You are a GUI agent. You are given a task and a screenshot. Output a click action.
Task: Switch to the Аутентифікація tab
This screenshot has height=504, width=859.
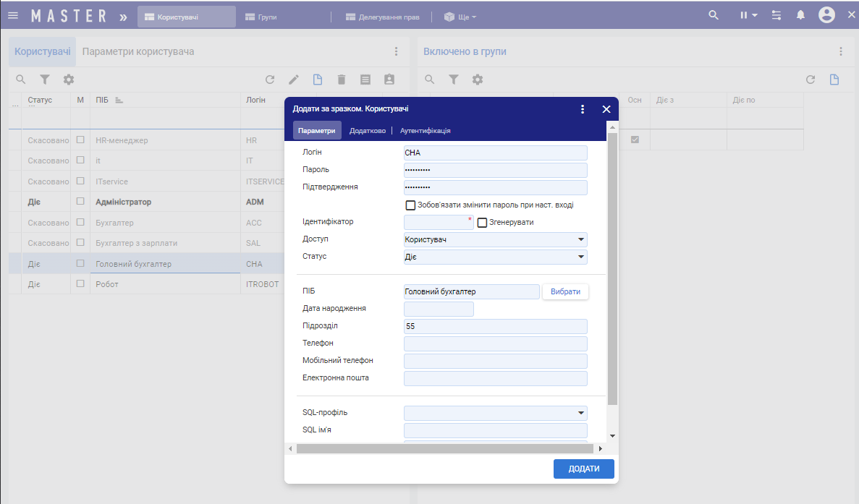pos(426,131)
